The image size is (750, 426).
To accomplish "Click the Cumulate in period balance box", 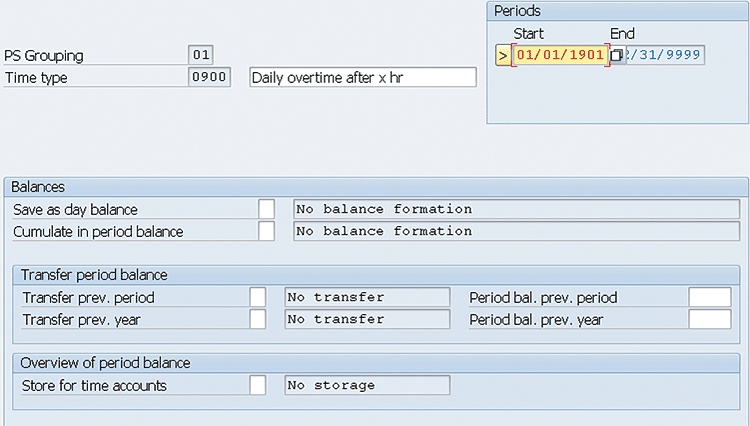I will tap(266, 231).
